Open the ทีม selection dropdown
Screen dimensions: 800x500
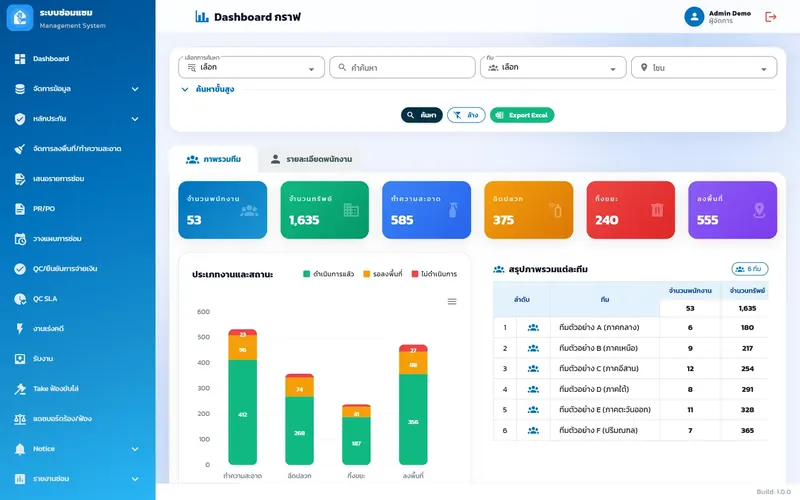click(x=553, y=67)
